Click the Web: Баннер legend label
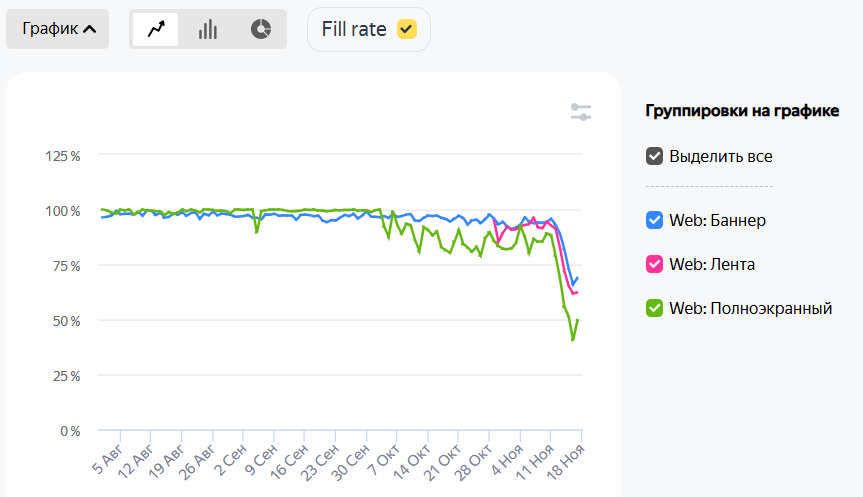This screenshot has height=497, width=863. pos(717,220)
